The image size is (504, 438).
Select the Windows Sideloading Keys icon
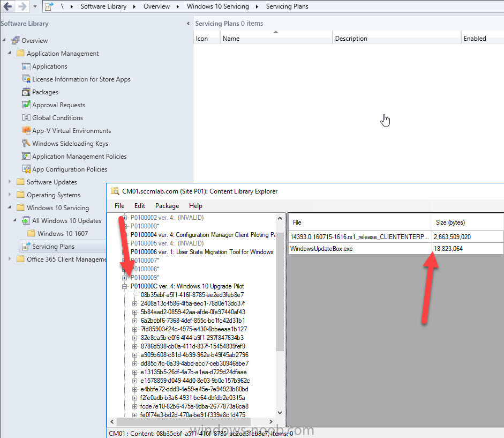[26, 143]
